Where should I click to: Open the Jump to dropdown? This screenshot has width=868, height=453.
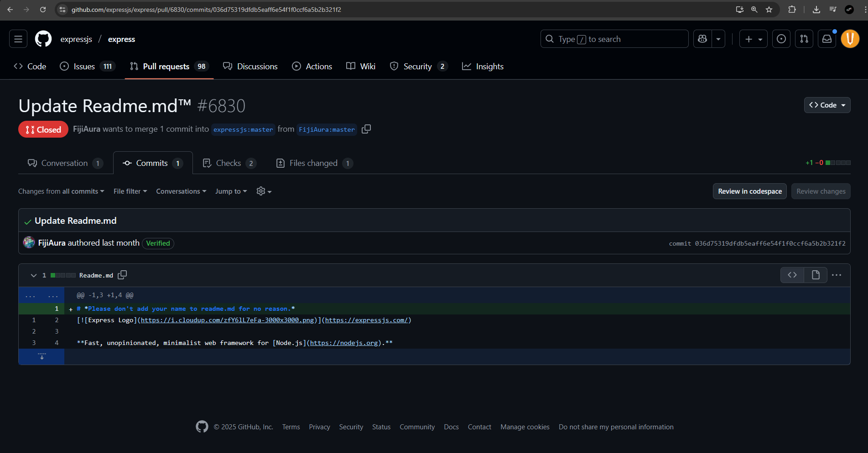(231, 191)
